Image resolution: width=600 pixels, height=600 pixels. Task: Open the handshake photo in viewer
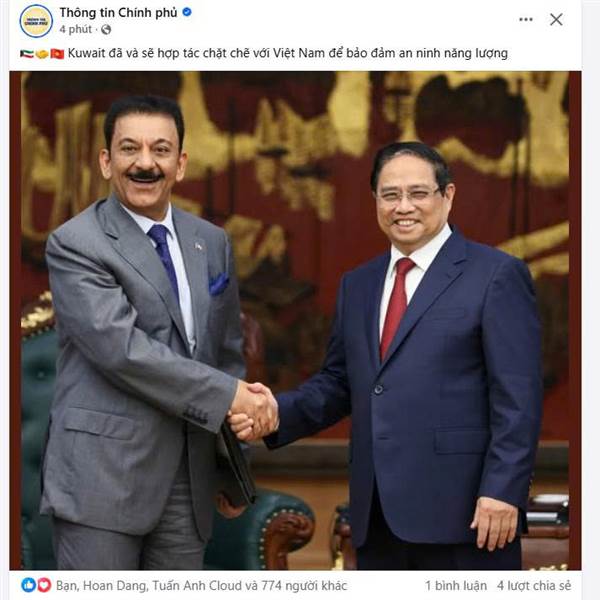(x=295, y=321)
